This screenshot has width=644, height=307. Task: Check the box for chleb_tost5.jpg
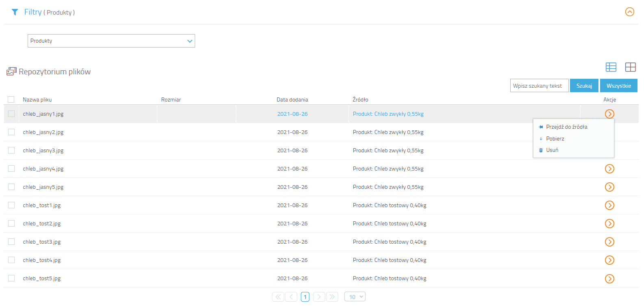tap(11, 278)
